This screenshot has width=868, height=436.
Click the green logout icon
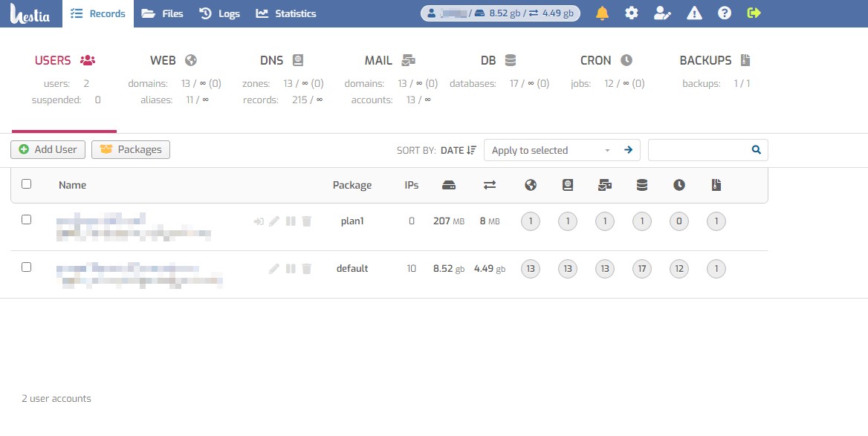point(754,13)
